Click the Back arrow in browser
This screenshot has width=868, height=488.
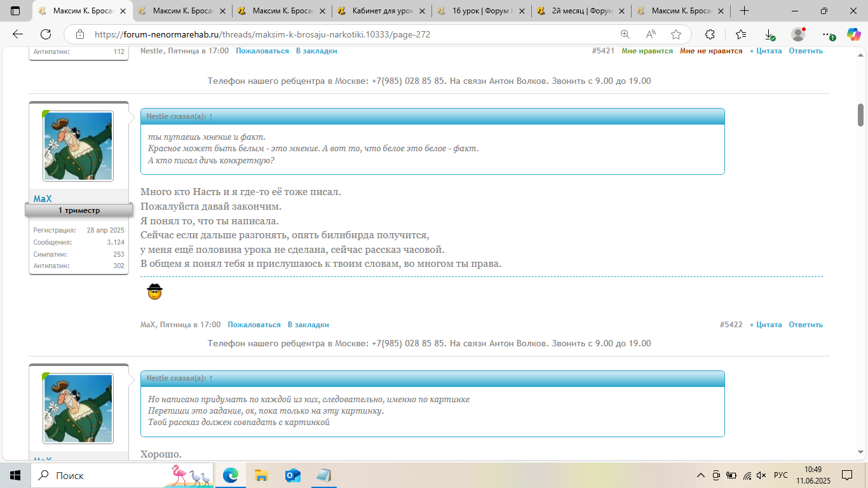tap(18, 34)
